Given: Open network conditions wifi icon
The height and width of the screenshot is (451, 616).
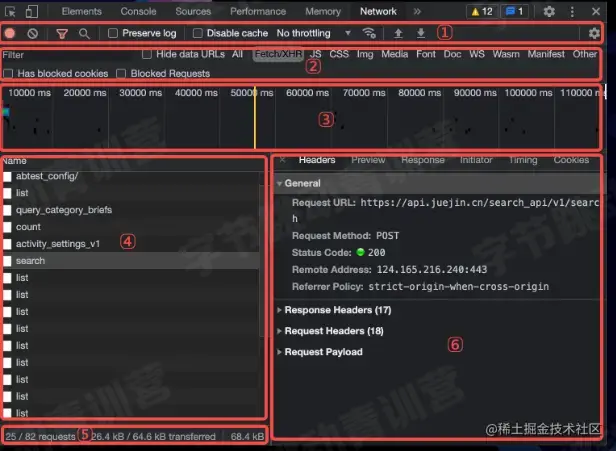Looking at the screenshot, I should [x=369, y=33].
